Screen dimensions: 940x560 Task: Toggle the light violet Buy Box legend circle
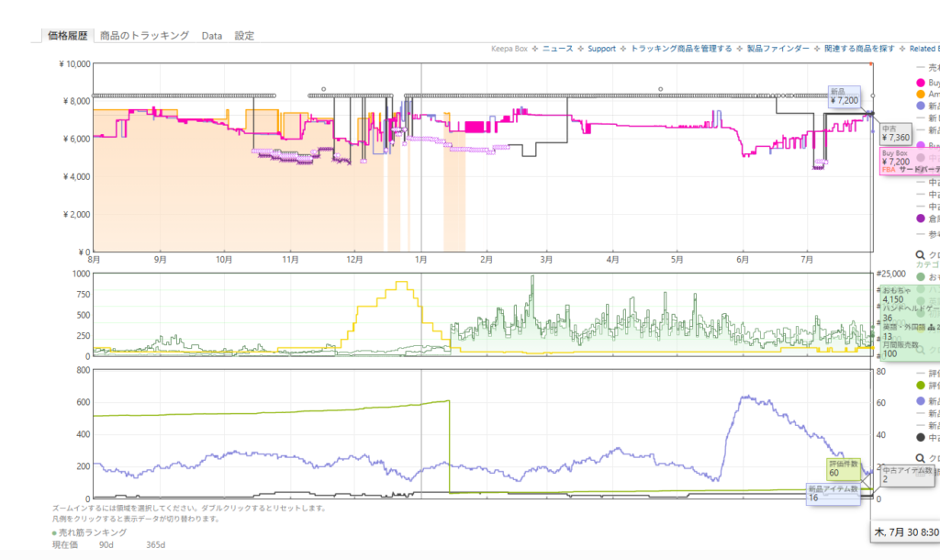click(x=920, y=146)
